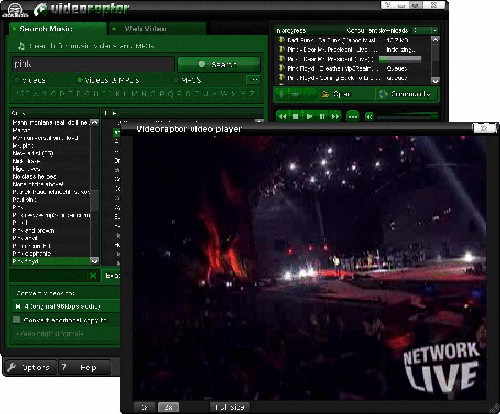Click the rewind playback button
This screenshot has height=414, width=500.
282,117
